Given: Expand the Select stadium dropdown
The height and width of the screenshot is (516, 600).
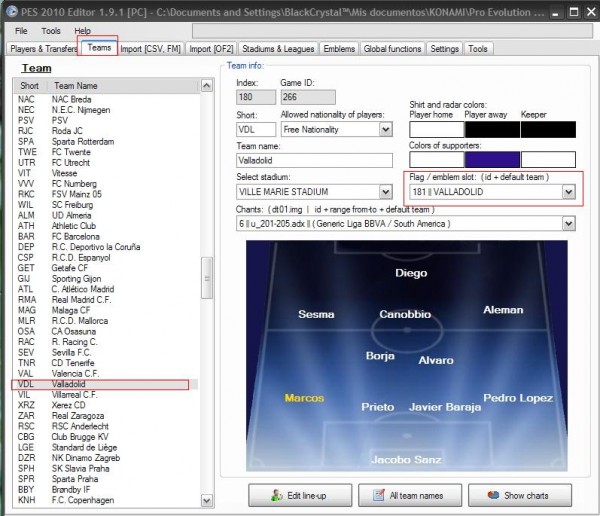Looking at the screenshot, I should [x=386, y=192].
